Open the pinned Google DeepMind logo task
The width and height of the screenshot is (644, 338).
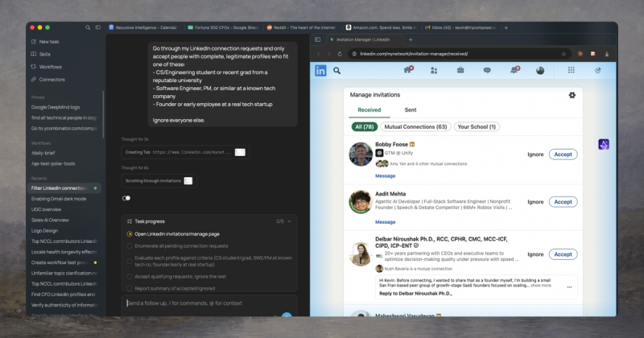(x=56, y=107)
